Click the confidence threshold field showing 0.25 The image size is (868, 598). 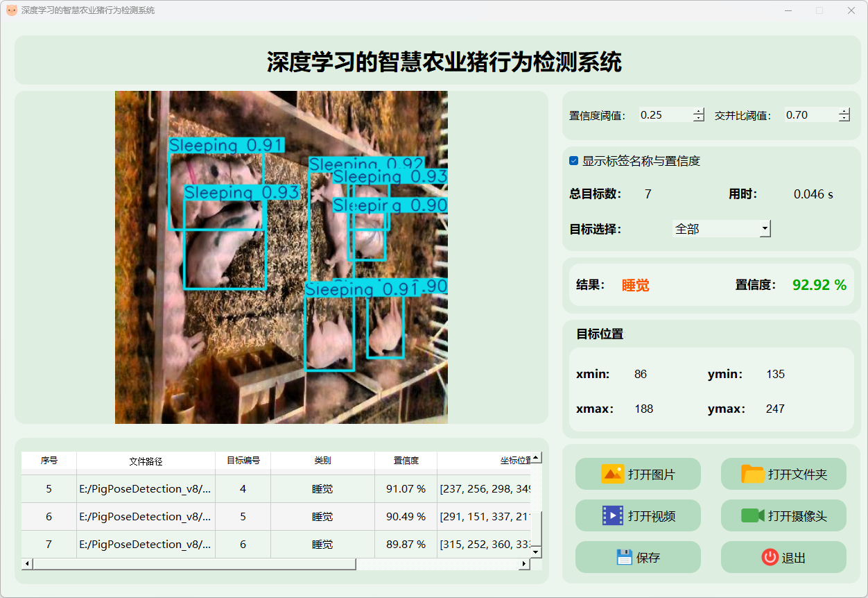[664, 115]
